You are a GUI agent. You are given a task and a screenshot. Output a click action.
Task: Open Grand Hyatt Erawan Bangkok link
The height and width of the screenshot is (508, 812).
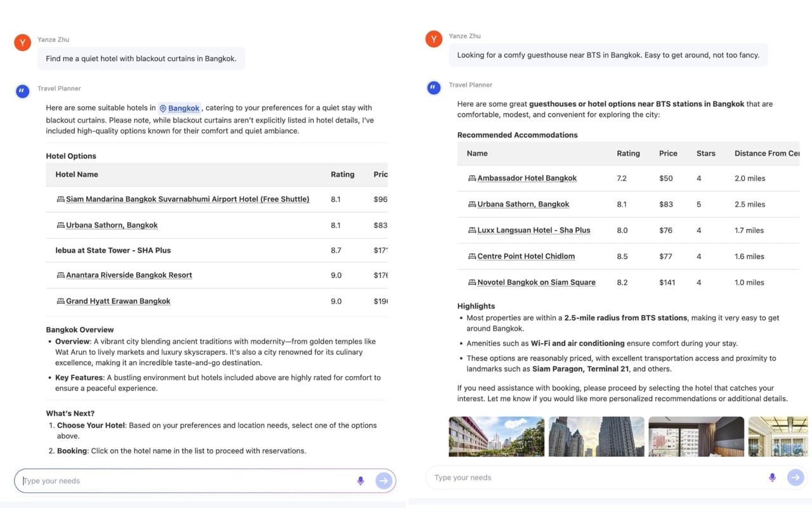tap(118, 302)
